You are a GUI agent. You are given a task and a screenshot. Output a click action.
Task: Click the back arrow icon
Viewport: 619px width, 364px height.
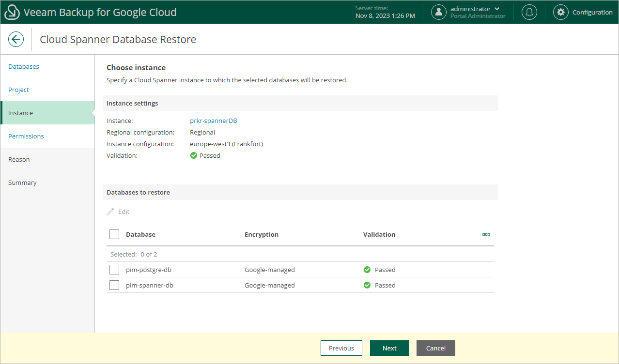(16, 39)
